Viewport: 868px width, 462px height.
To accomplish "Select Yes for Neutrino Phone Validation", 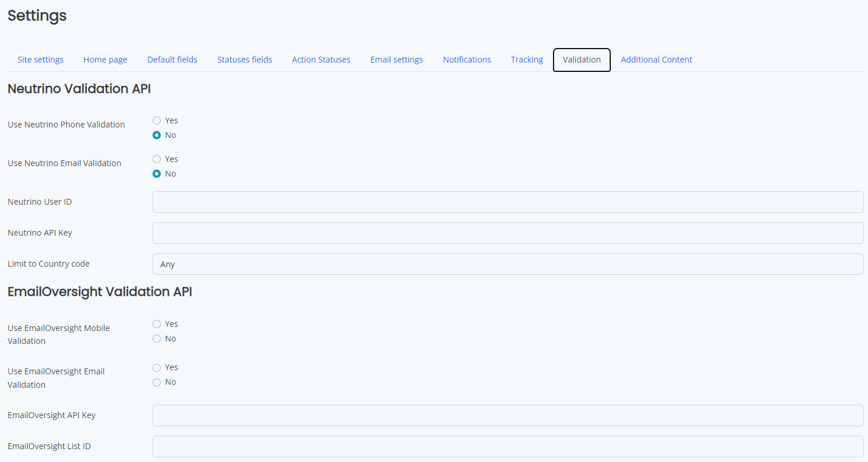I will click(157, 120).
